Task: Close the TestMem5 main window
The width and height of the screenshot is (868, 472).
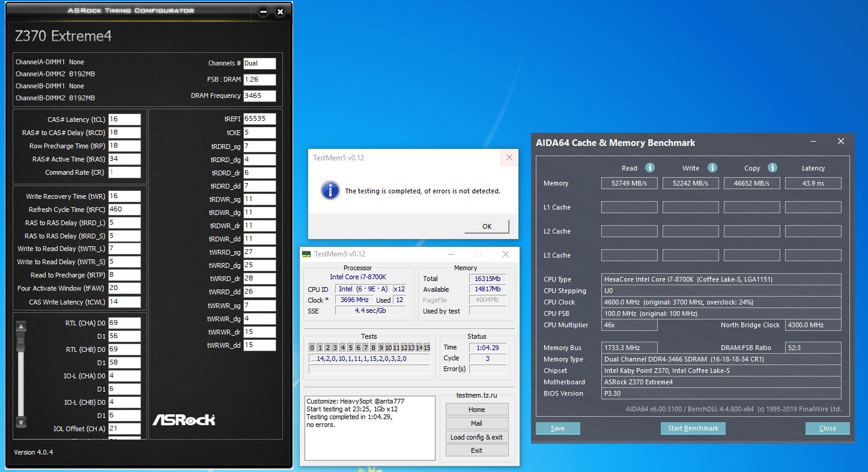Action: [x=506, y=254]
